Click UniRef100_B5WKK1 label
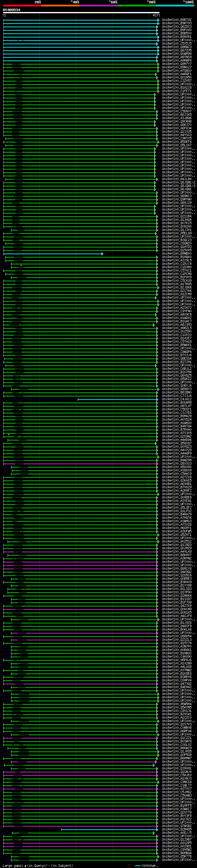 point(176,345)
